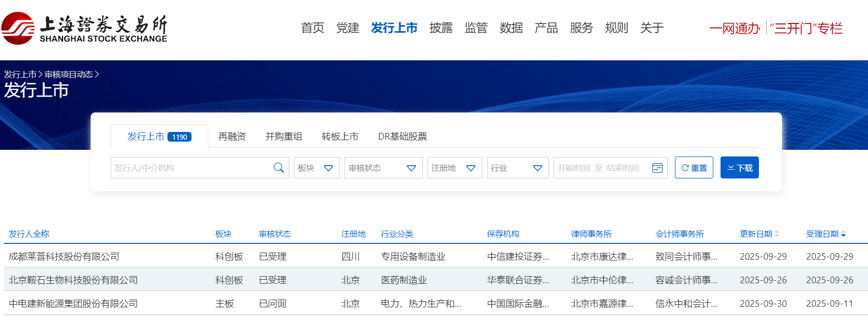Open the 披露 navigation menu
The image size is (868, 316).
point(441,28)
